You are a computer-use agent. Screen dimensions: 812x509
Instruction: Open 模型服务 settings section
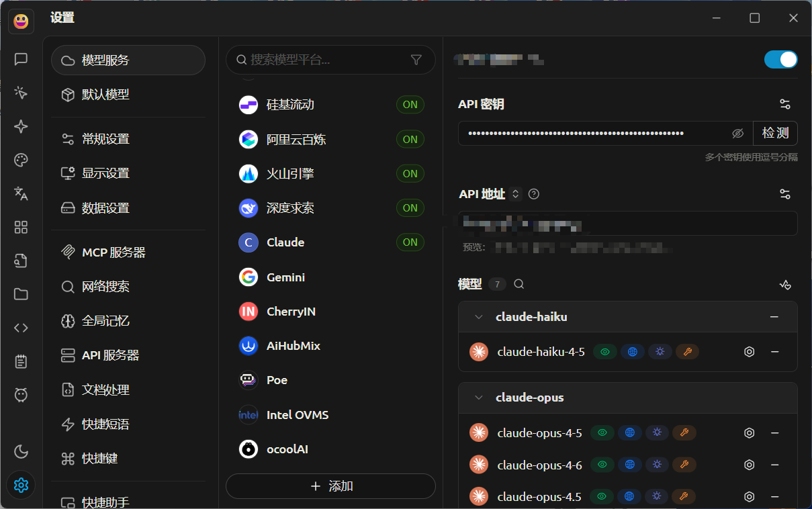pyautogui.click(x=128, y=60)
